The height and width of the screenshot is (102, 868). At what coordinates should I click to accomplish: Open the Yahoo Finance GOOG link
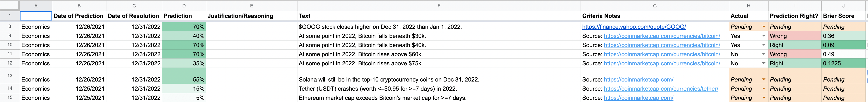(x=634, y=27)
